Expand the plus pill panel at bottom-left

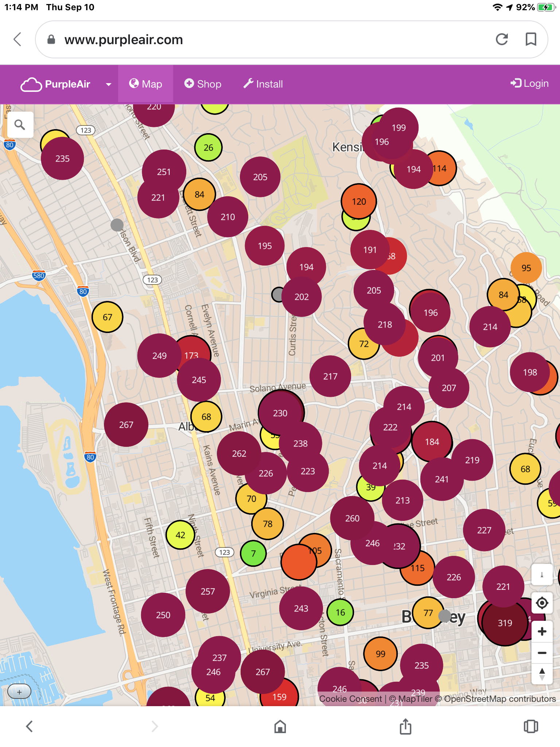click(x=19, y=692)
